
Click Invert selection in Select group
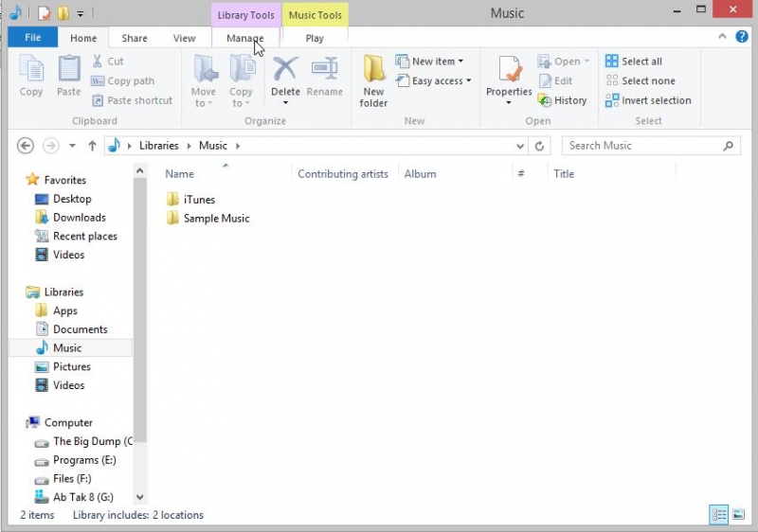coord(648,100)
